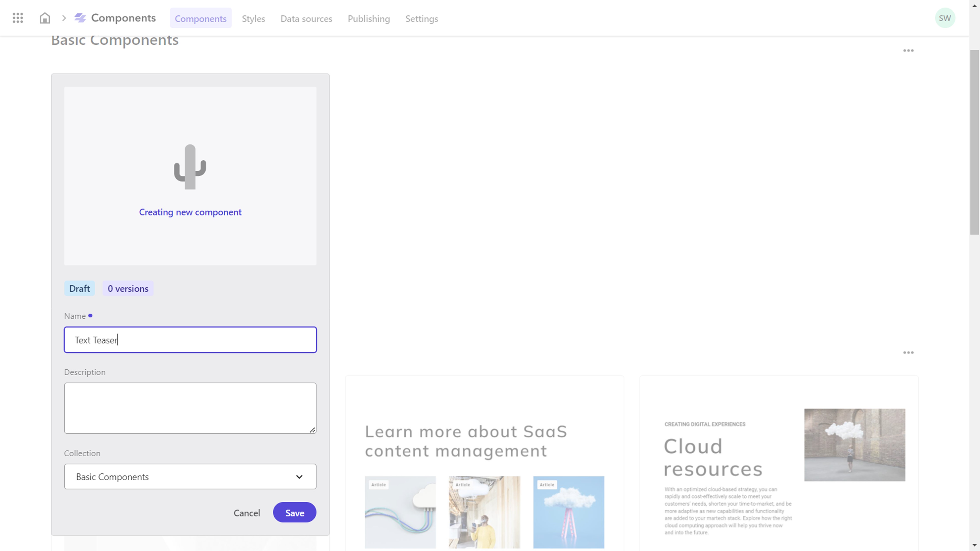This screenshot has height=551, width=980.
Task: Click the Draft status badge
Action: point(79,288)
